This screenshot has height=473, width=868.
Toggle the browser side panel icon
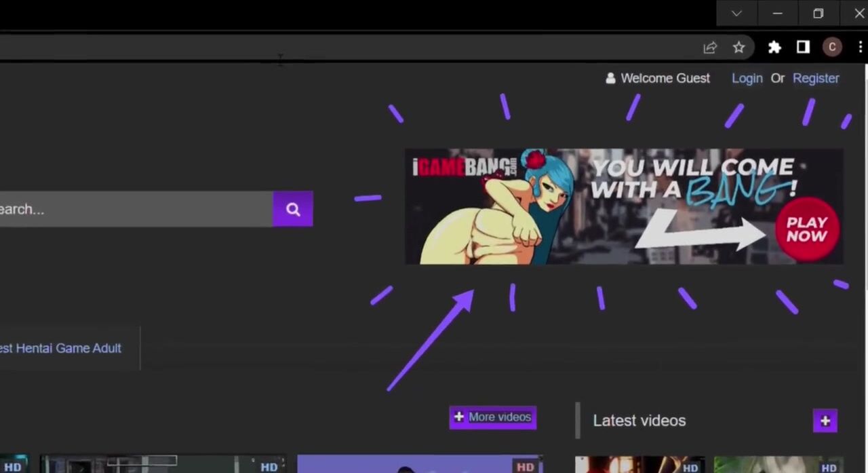tap(803, 47)
